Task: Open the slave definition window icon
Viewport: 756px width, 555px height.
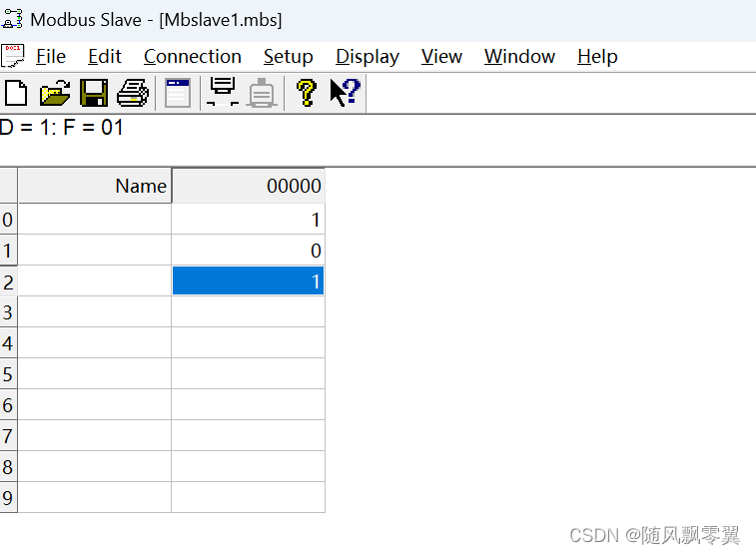Action: [x=178, y=93]
